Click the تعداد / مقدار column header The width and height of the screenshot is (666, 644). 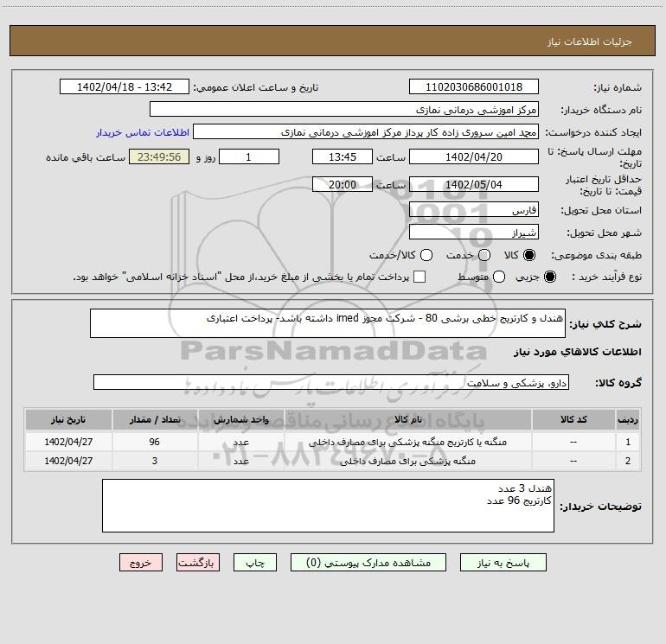point(155,419)
